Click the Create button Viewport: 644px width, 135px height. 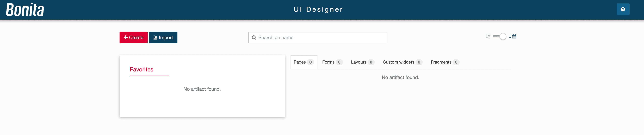point(133,37)
